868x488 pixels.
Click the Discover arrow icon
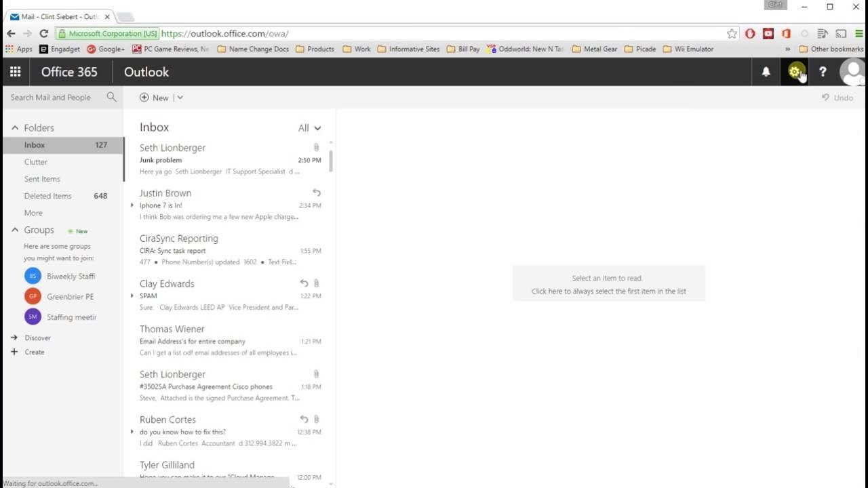click(14, 338)
